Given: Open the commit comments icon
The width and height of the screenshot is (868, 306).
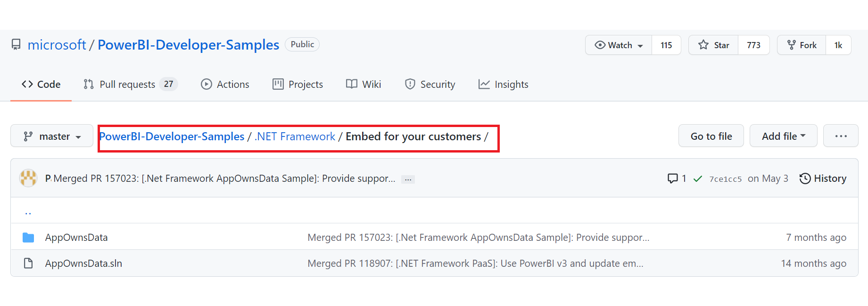Looking at the screenshot, I should coord(673,178).
